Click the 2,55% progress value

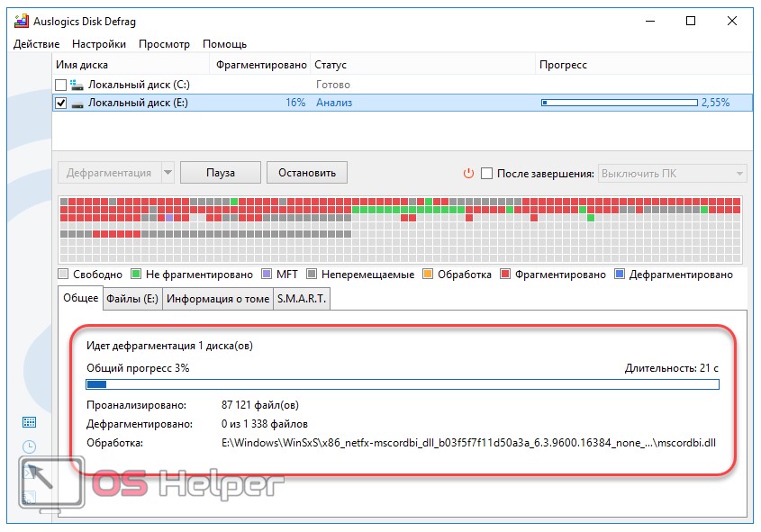[715, 103]
